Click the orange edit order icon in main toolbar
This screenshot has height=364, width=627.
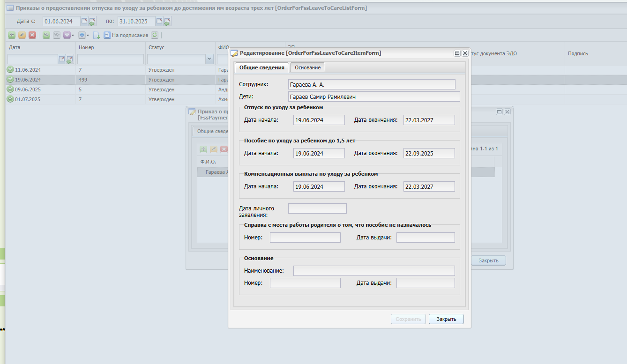point(22,35)
